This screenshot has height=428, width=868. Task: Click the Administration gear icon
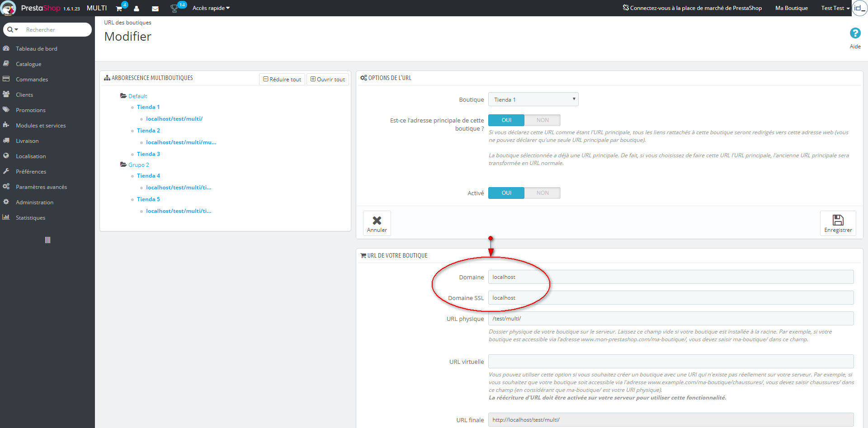6,202
